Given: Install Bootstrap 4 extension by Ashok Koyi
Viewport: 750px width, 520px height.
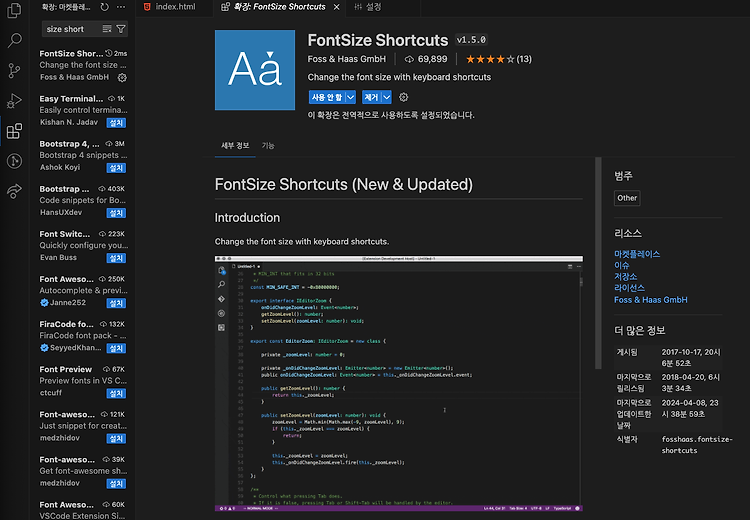Looking at the screenshot, I should click(116, 168).
